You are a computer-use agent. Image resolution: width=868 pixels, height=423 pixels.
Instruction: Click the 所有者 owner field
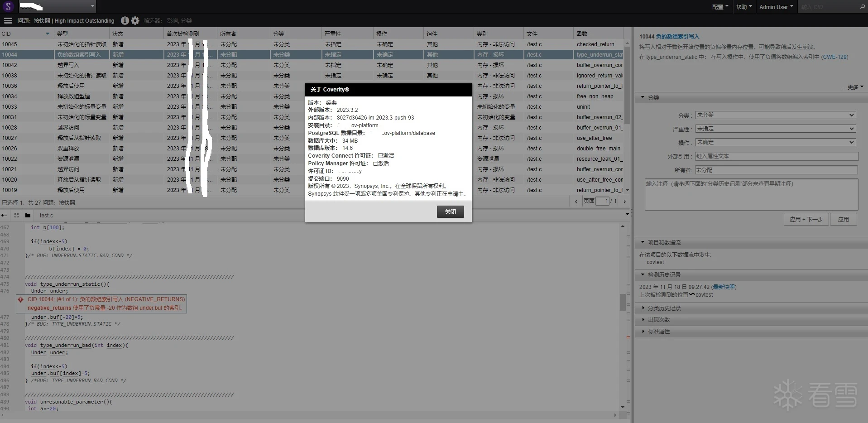[776, 170]
